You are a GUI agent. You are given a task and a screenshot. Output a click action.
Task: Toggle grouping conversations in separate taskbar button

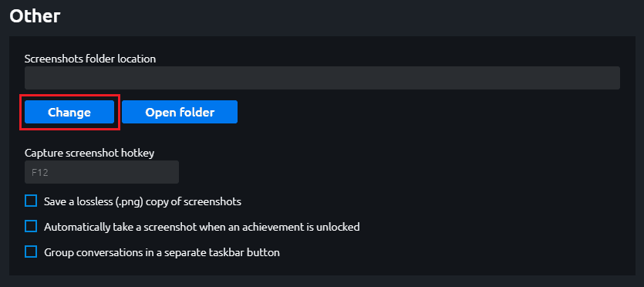[31, 252]
